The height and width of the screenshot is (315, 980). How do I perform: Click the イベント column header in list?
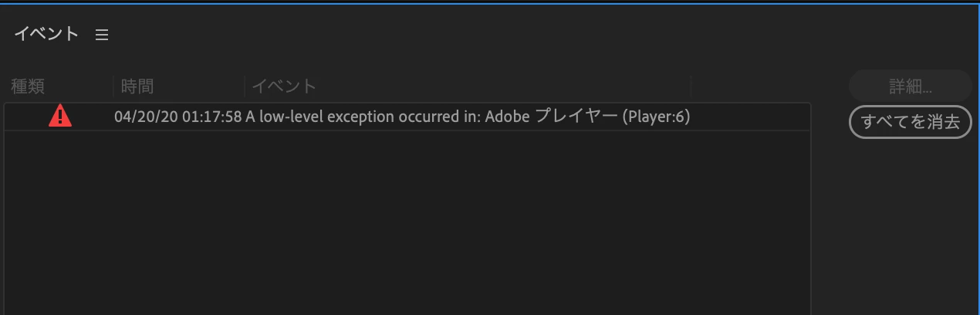284,86
